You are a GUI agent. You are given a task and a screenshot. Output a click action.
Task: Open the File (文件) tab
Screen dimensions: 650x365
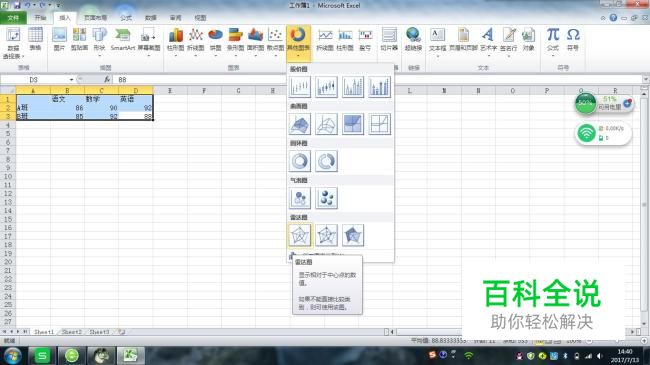[13, 18]
